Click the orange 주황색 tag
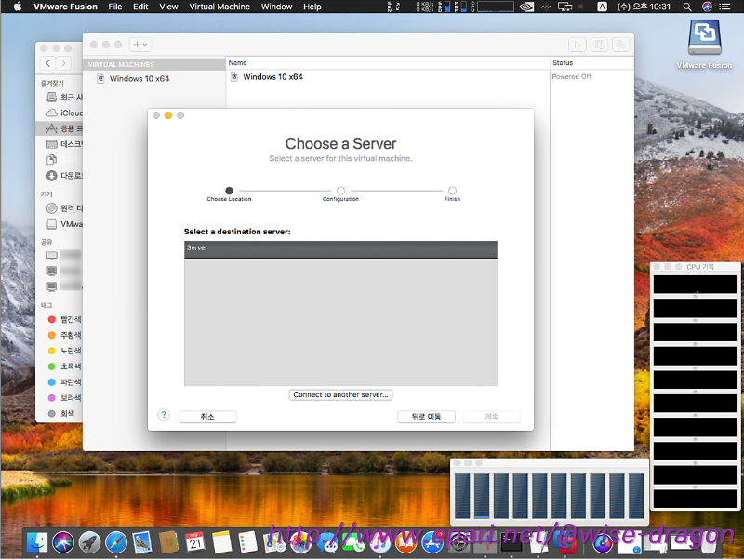Screen dimensions: 744x560 click(x=64, y=335)
